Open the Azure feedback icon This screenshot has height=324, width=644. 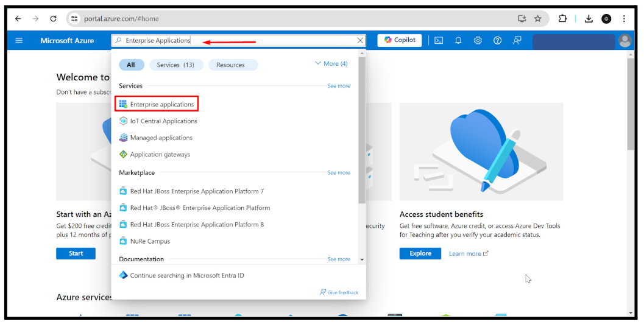click(517, 41)
